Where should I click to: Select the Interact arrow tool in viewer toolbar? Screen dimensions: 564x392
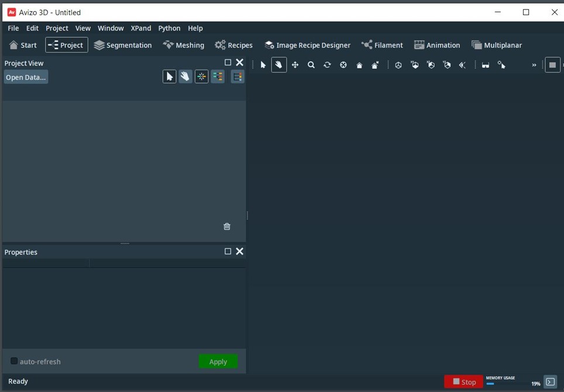pos(263,65)
